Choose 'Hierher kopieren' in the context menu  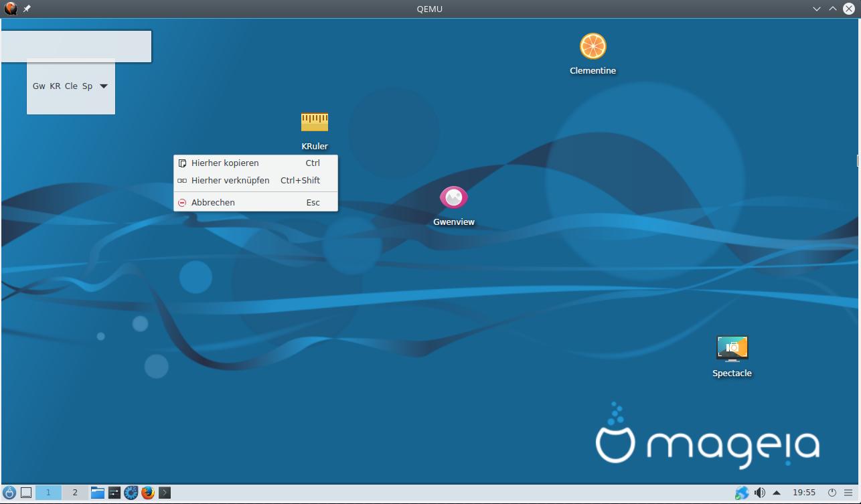pos(255,163)
